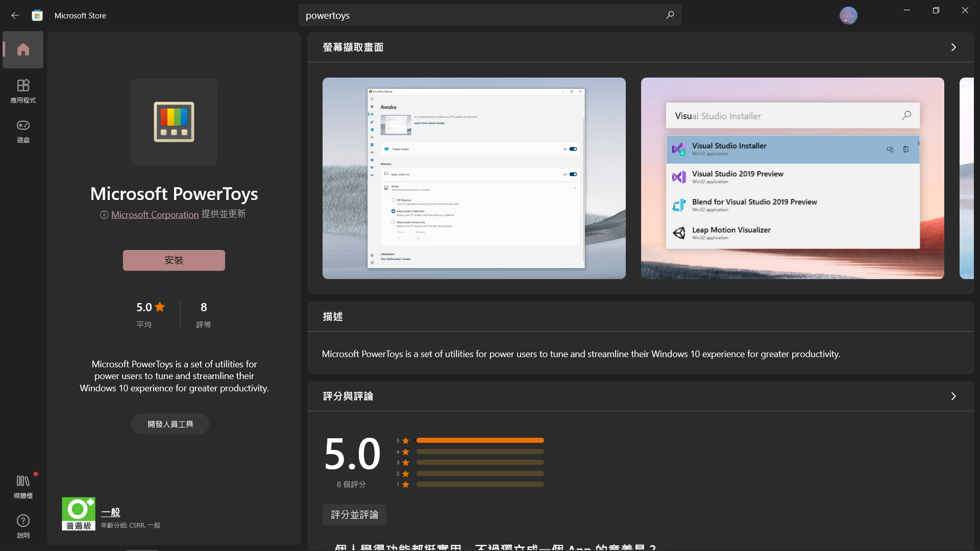This screenshot has height=551, width=980.
Task: Open the partially visible third screenshot
Action: coord(967,178)
